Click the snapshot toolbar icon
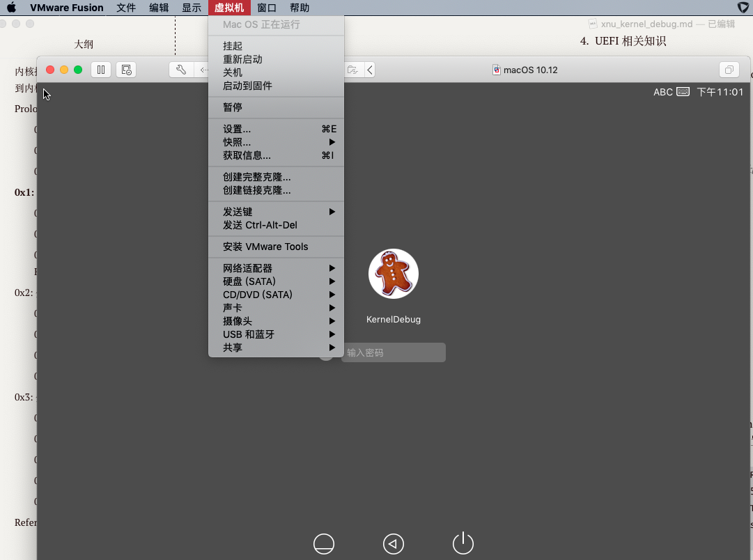Image resolution: width=753 pixels, height=560 pixels. (x=126, y=70)
